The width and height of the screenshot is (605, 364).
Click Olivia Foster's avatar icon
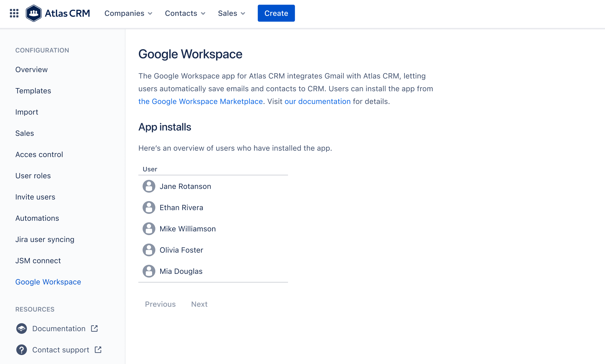(x=149, y=250)
